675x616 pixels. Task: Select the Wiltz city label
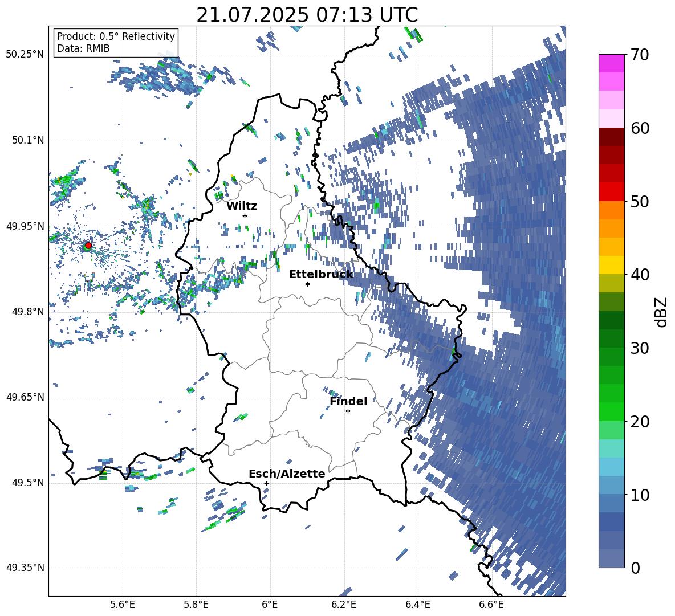click(x=242, y=206)
